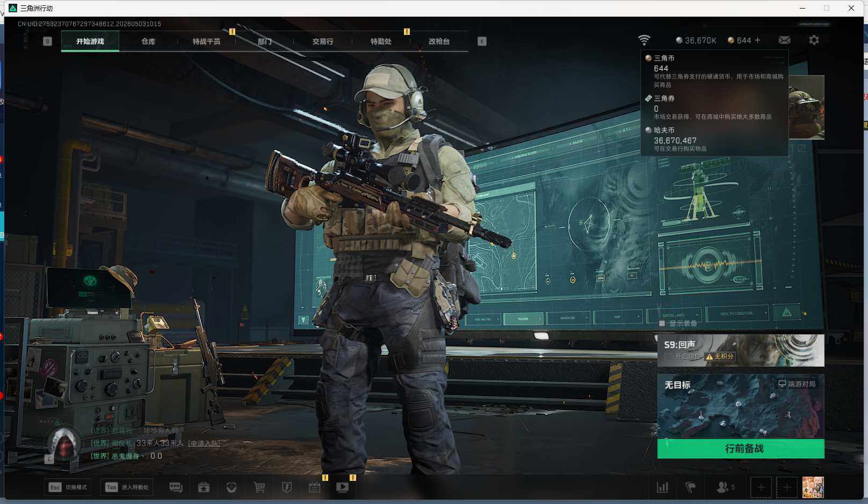Open the 特战干员 tab
This screenshot has width=868, height=504.
pyautogui.click(x=206, y=41)
